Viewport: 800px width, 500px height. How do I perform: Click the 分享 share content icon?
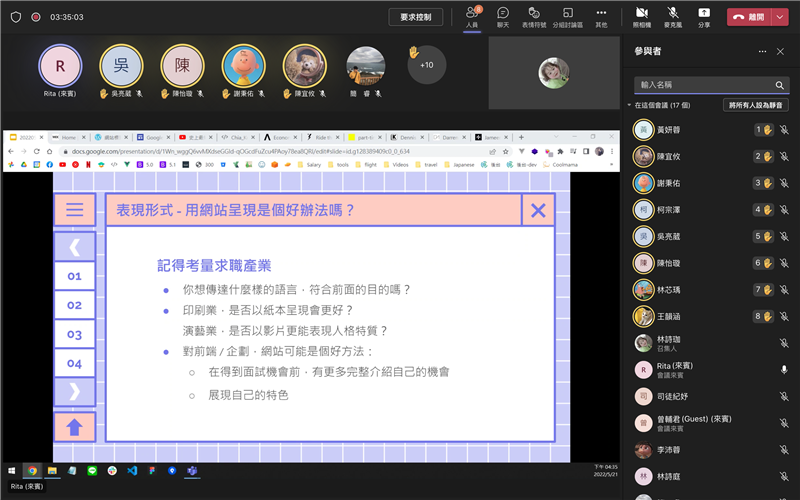(704, 15)
